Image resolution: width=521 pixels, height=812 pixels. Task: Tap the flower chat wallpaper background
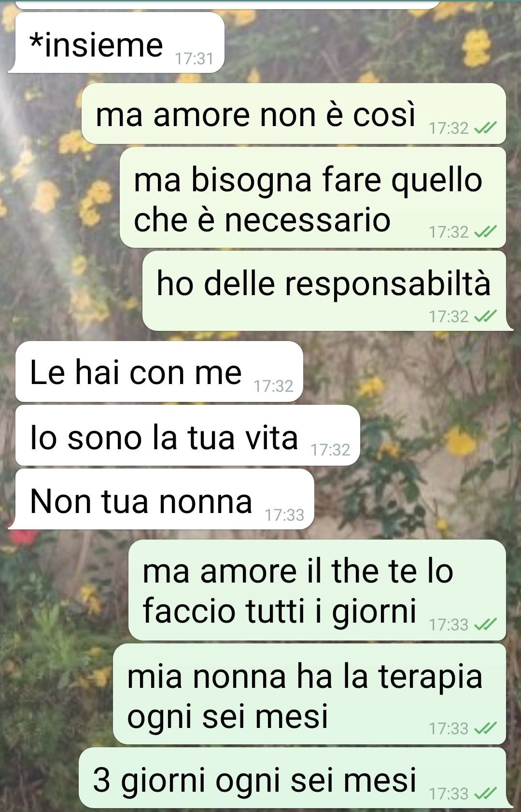point(415,435)
